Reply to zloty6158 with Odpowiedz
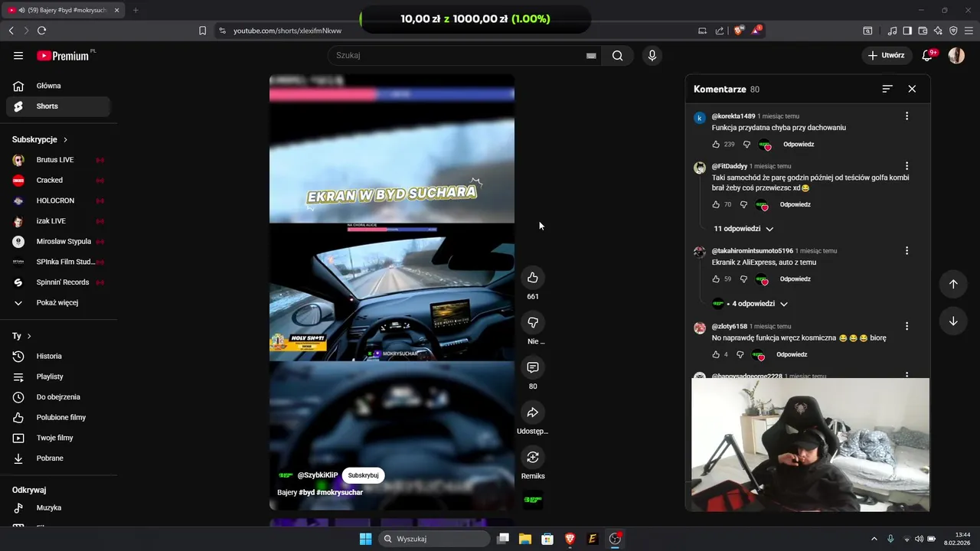 click(x=792, y=354)
